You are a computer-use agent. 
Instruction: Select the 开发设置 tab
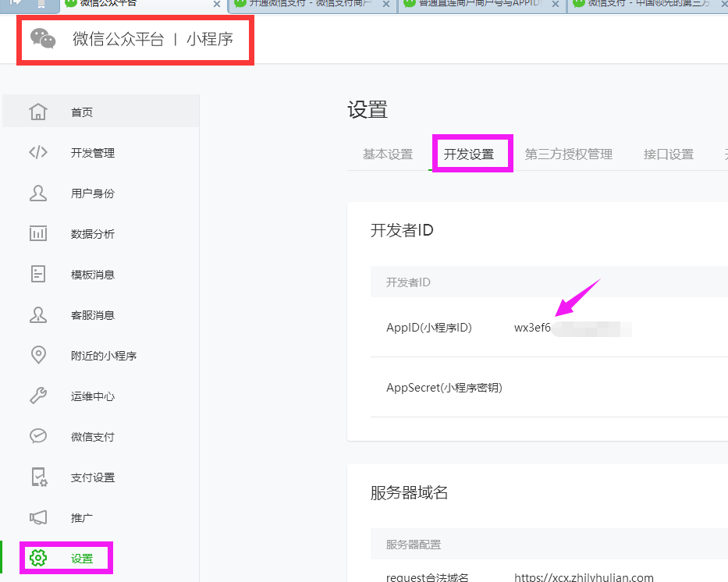point(469,154)
